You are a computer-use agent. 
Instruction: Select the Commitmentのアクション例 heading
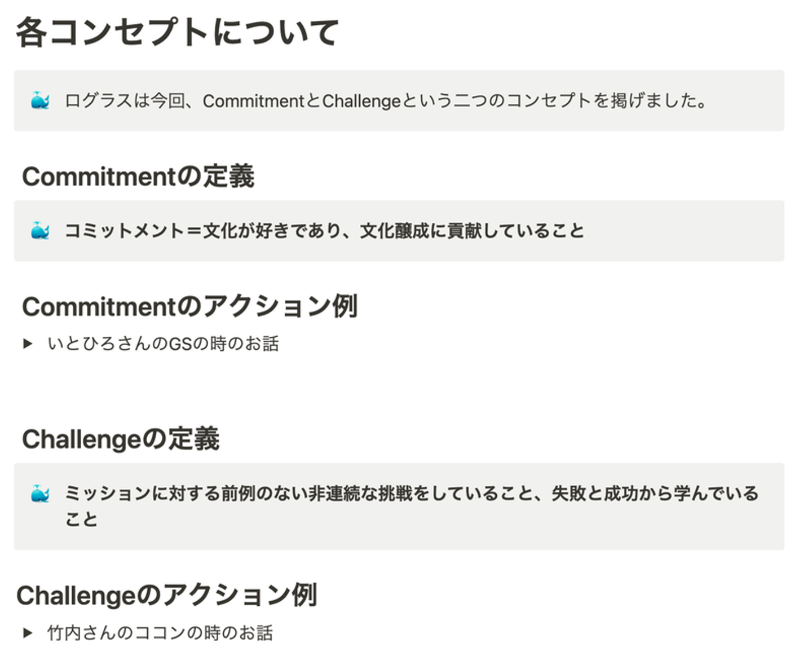pyautogui.click(x=189, y=307)
